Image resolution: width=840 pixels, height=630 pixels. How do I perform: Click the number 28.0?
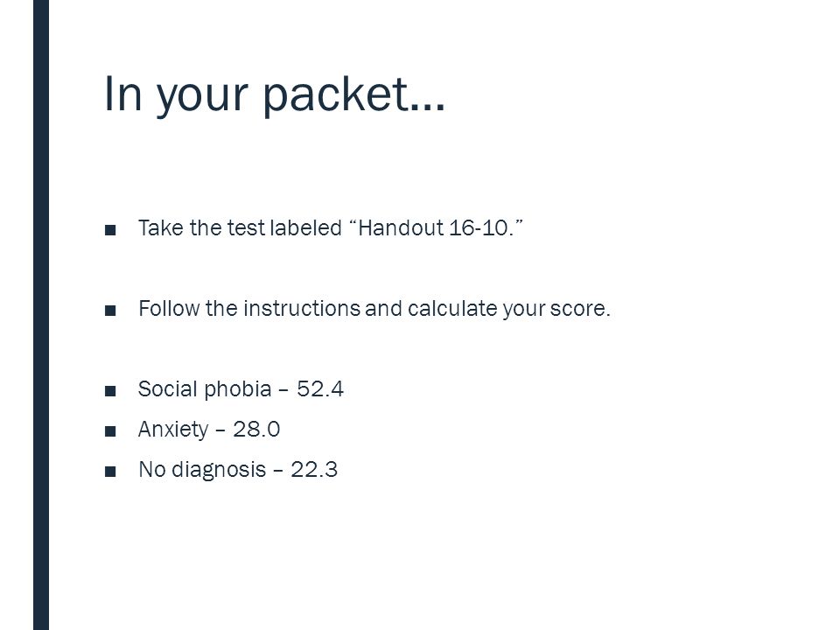click(x=256, y=429)
